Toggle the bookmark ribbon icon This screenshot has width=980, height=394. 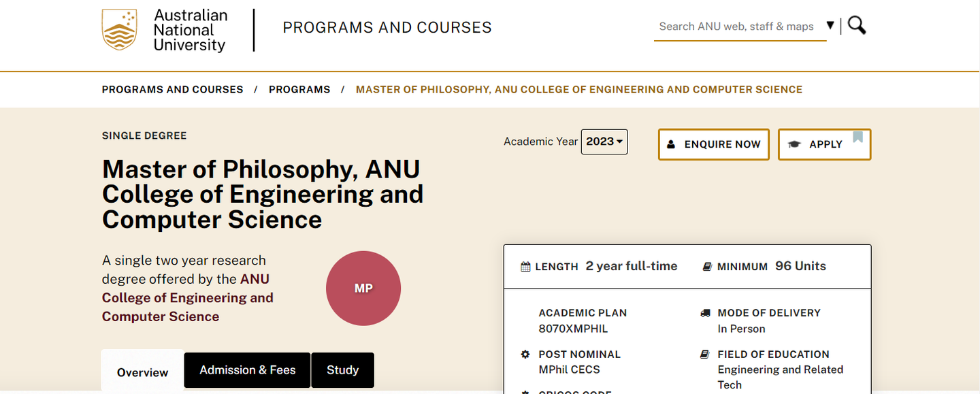[x=857, y=137]
